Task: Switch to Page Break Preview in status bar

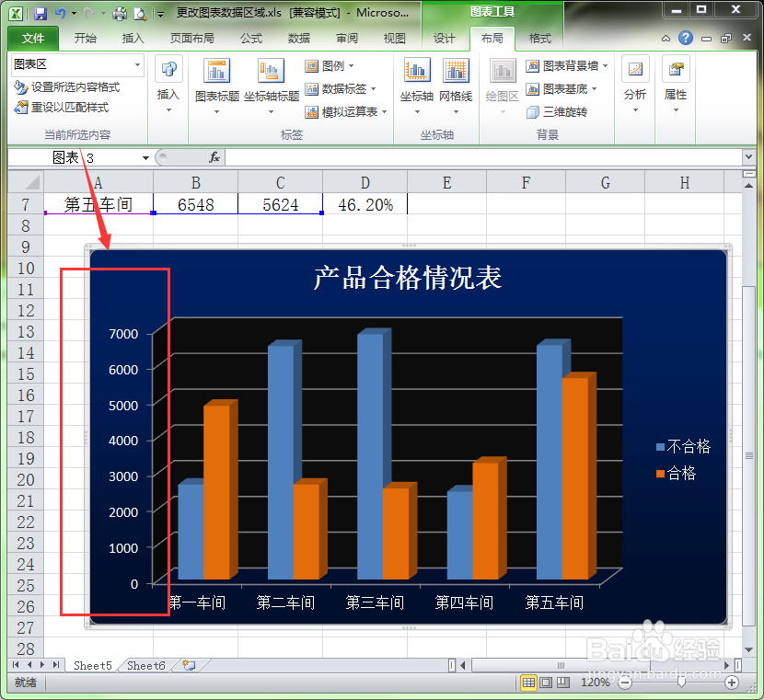Action: [563, 683]
